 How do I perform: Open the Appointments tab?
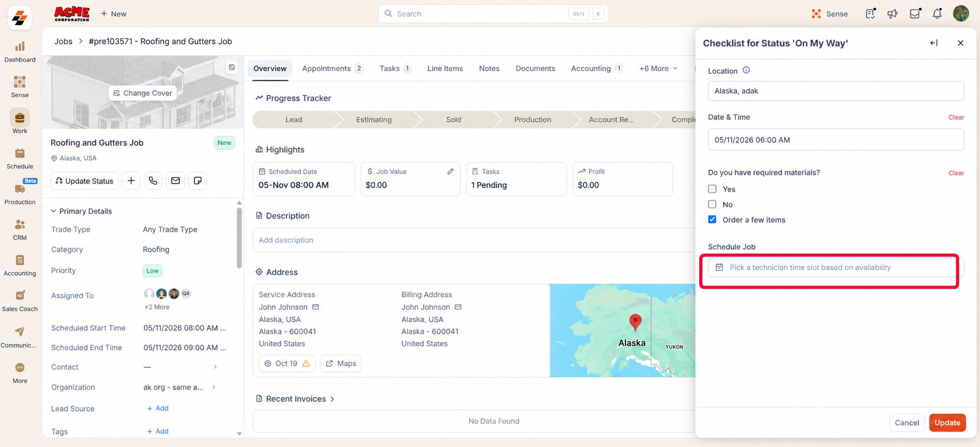[x=332, y=69]
